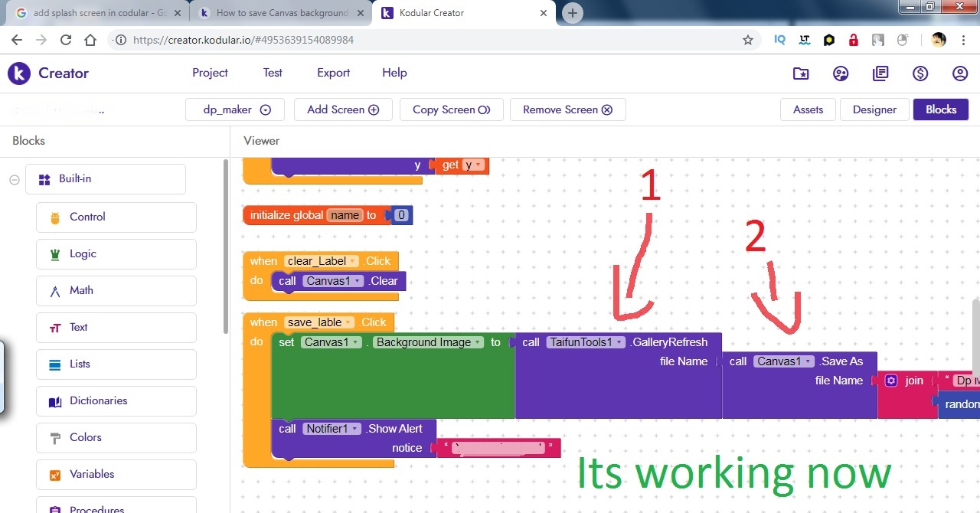Open Lists blocks category
The image size is (980, 513).
[116, 364]
